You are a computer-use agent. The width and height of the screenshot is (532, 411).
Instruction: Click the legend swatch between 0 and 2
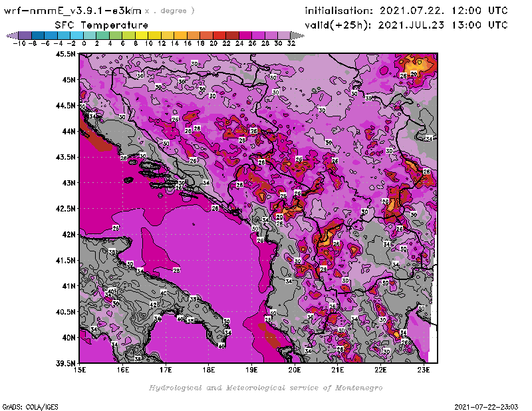click(90, 35)
